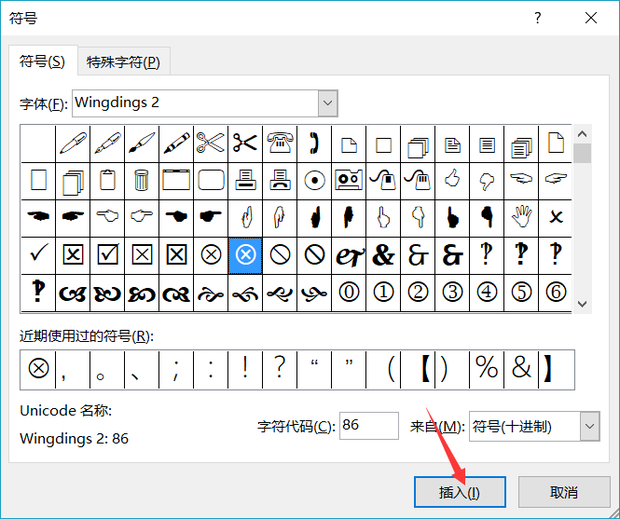Click the help question mark button

[x=537, y=18]
